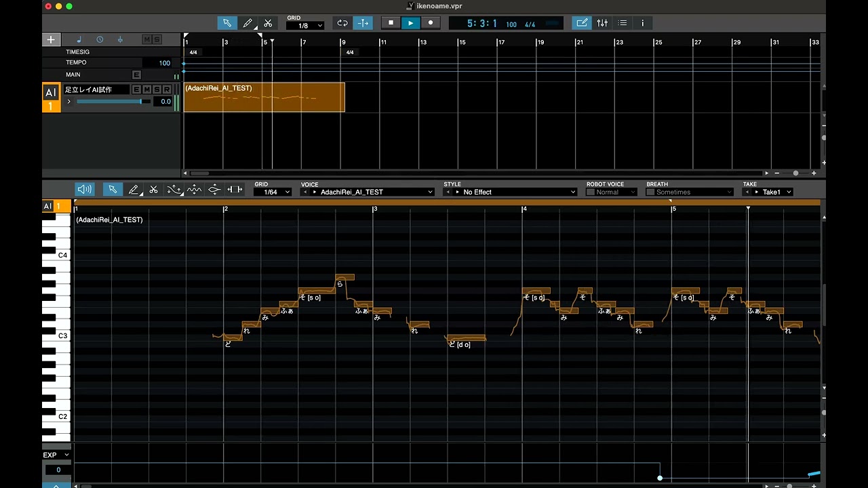This screenshot has width=868, height=488.
Task: Click the track volume value 0.0
Action: click(x=163, y=102)
